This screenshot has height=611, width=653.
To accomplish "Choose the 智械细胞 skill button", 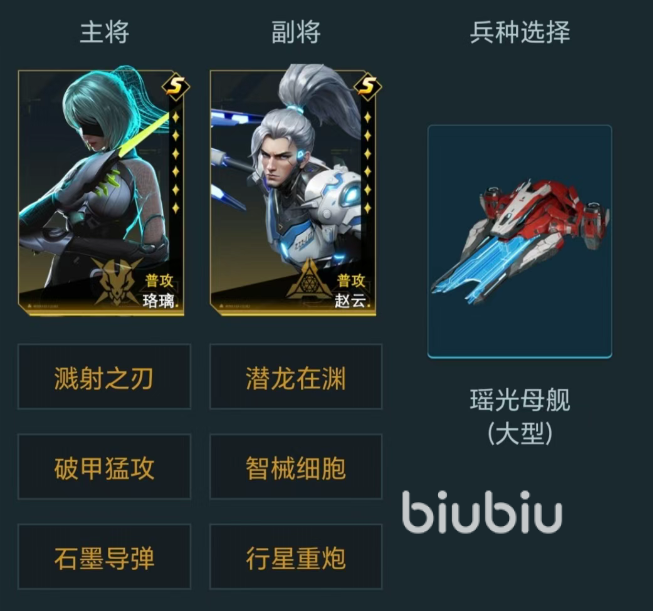I will click(296, 466).
